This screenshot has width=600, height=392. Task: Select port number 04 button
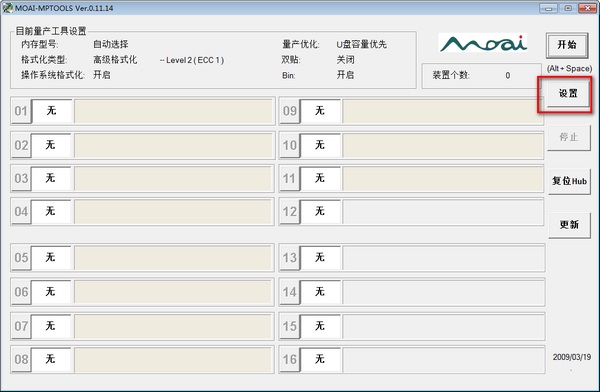tap(21, 211)
